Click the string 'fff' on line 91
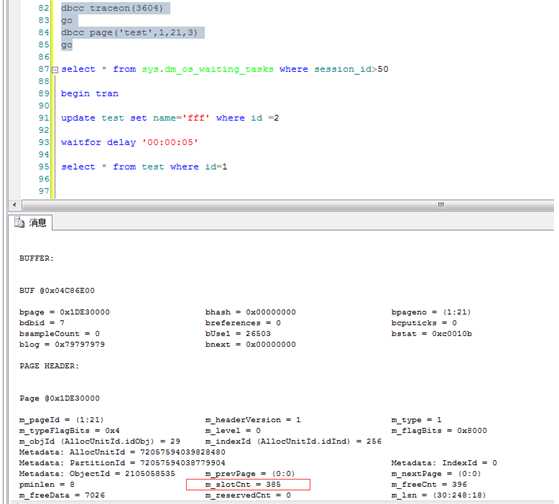The width and height of the screenshot is (559, 504). 196,118
